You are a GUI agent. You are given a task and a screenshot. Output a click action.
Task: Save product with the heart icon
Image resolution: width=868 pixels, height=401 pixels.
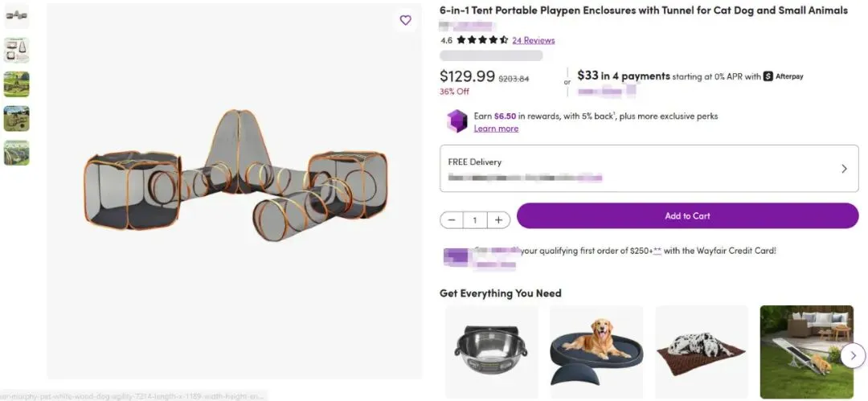[x=405, y=20]
